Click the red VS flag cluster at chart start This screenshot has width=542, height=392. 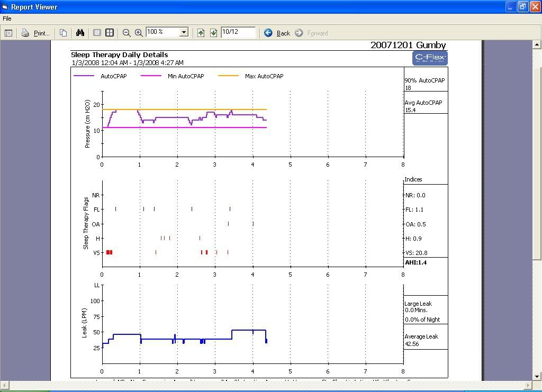click(109, 252)
